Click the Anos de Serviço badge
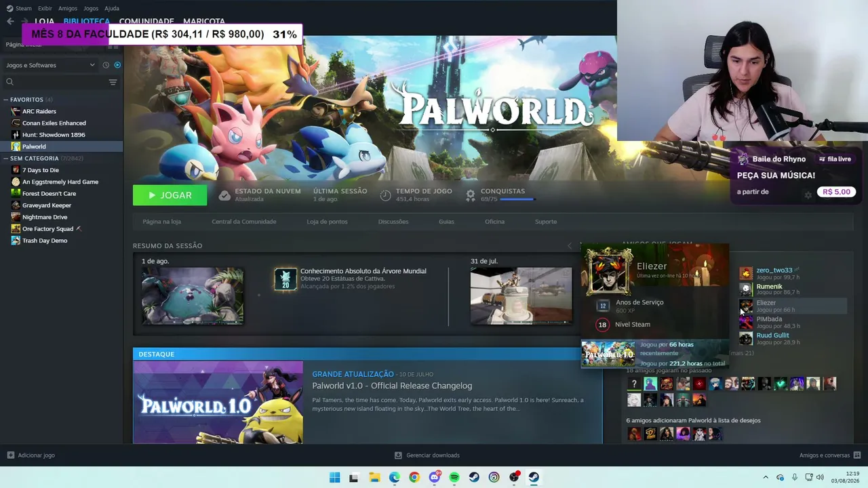 [602, 306]
